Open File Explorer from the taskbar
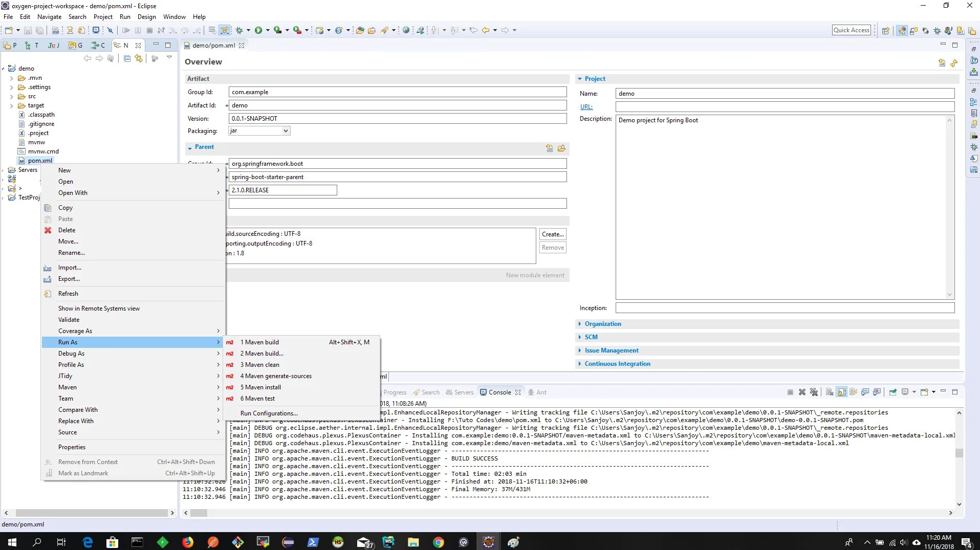This screenshot has height=550, width=980. (413, 542)
